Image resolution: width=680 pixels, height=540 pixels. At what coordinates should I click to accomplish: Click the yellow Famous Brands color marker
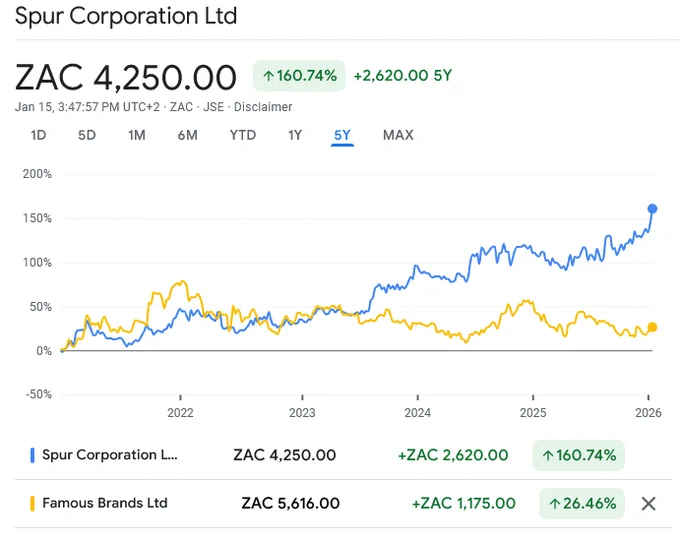pyautogui.click(x=32, y=504)
